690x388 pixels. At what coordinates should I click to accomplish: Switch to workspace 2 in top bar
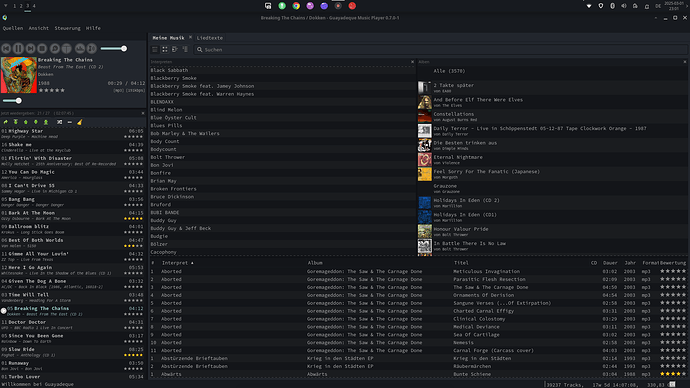pyautogui.click(x=21, y=6)
